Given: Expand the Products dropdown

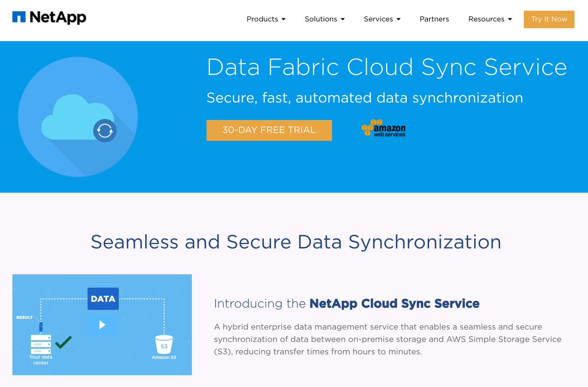Looking at the screenshot, I should pos(266,19).
